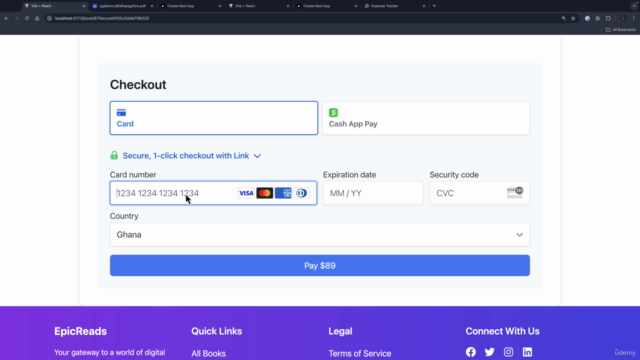The height and width of the screenshot is (360, 640).
Task: Switch to the first Create Next App tab
Action: 191,6
